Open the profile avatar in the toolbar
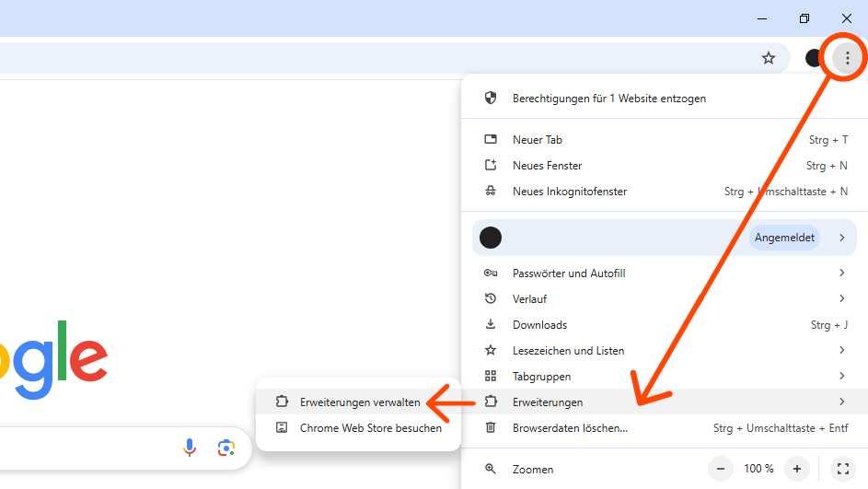 coord(814,58)
